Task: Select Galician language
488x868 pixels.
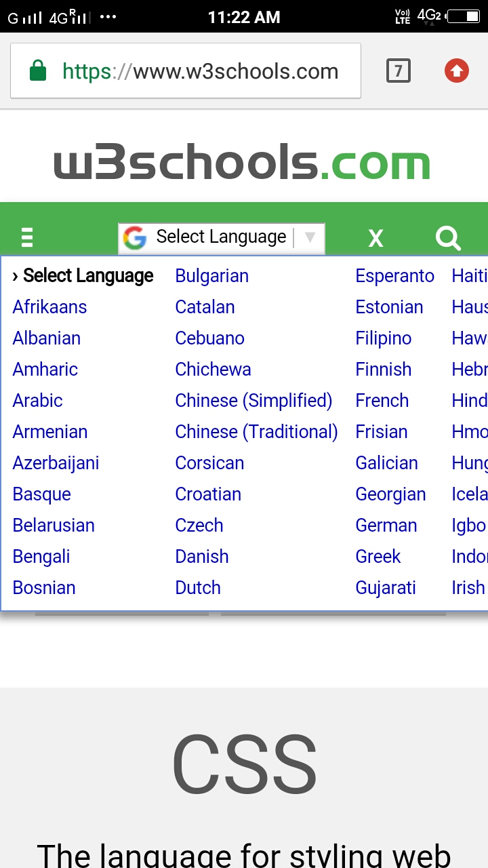Action: [x=387, y=463]
